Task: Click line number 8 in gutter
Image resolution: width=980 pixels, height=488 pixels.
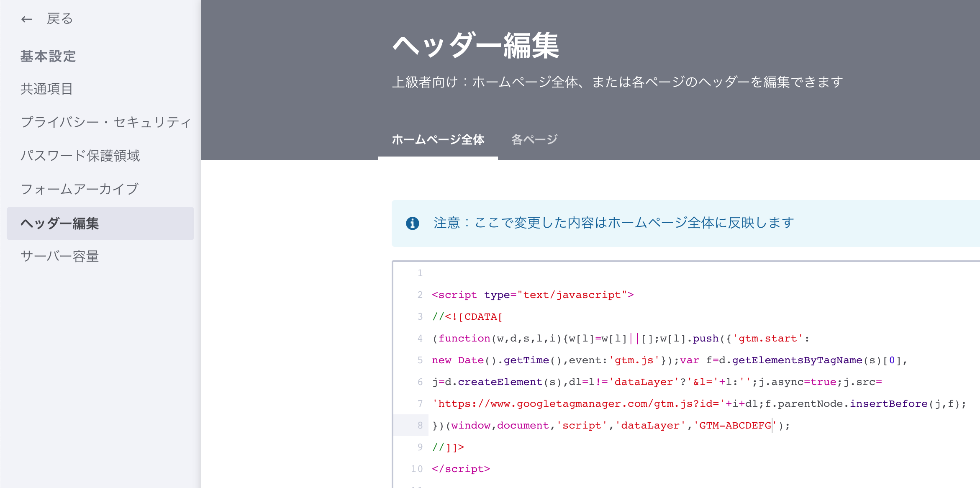Action: [x=420, y=426]
